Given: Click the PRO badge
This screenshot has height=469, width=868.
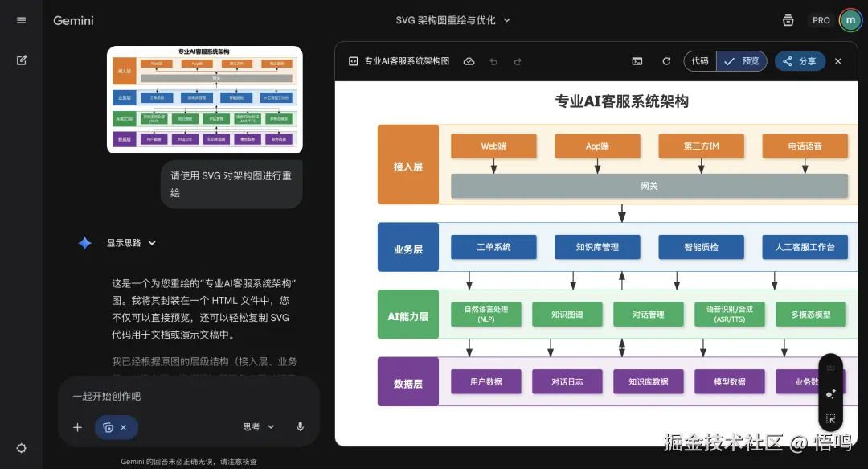Looking at the screenshot, I should (821, 19).
